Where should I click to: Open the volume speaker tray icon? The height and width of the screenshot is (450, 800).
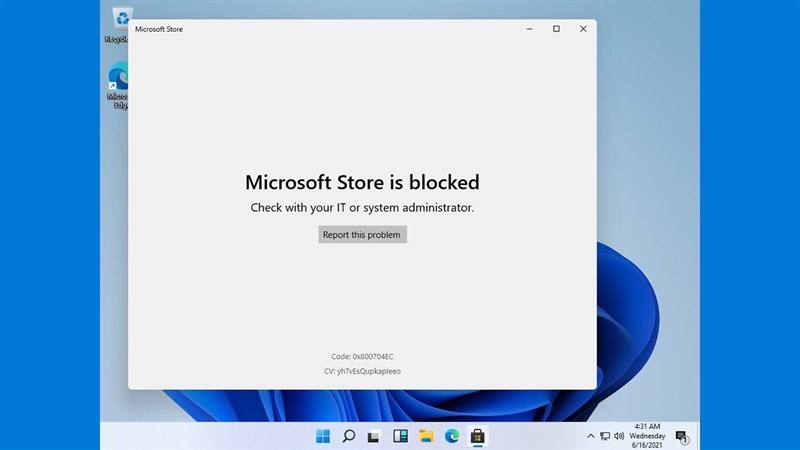point(619,436)
